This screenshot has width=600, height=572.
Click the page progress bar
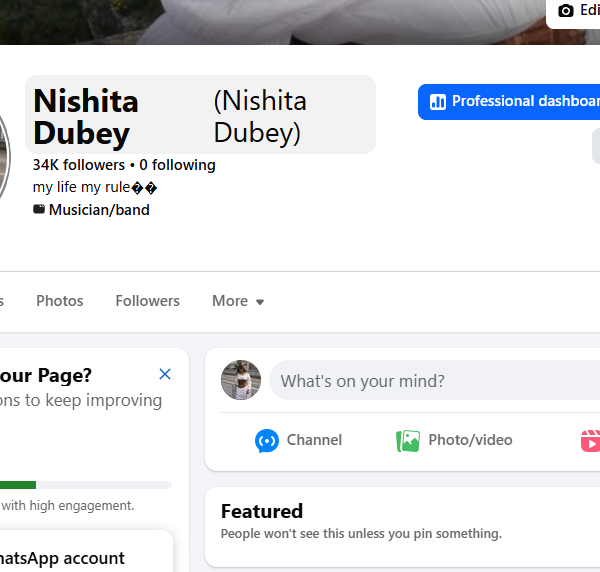tap(86, 485)
